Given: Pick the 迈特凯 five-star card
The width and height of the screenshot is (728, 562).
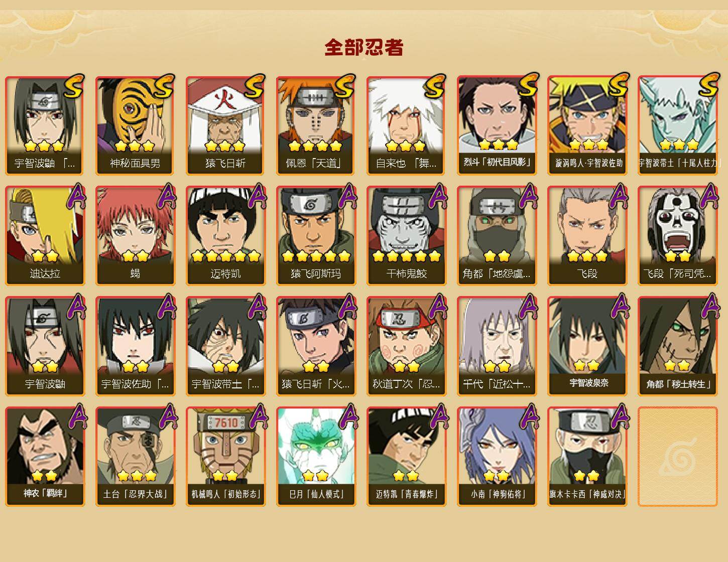Looking at the screenshot, I should coord(225,236).
